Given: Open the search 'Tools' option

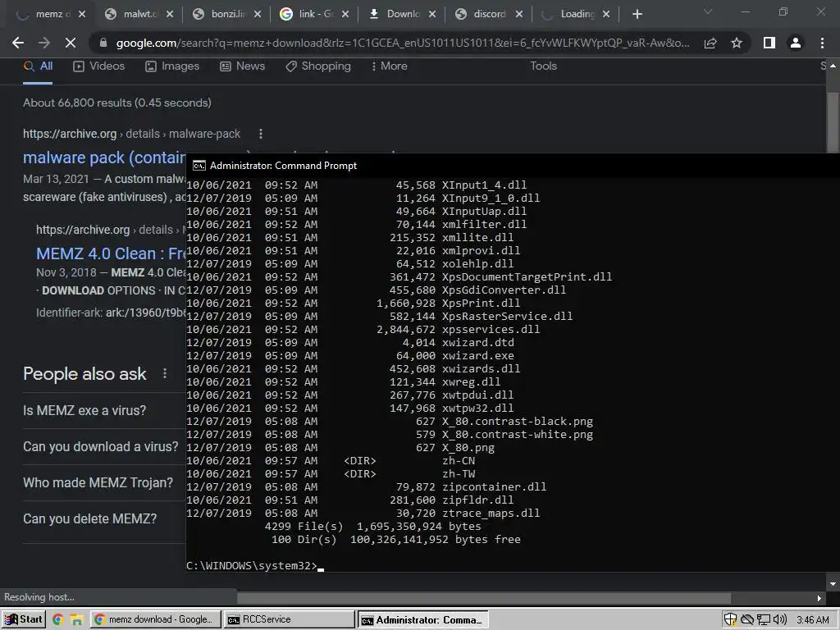Looking at the screenshot, I should [543, 66].
